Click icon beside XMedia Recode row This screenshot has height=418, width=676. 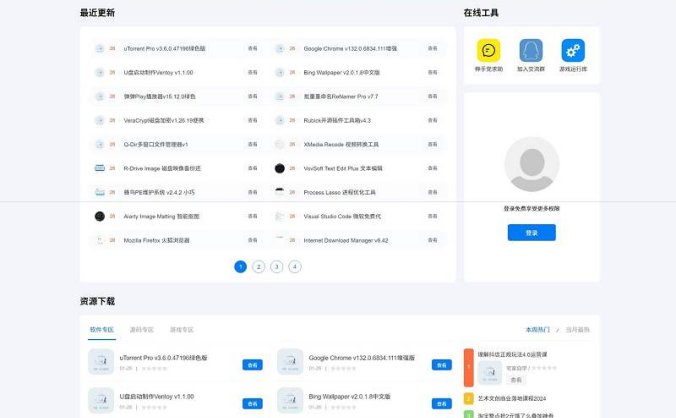click(x=280, y=144)
